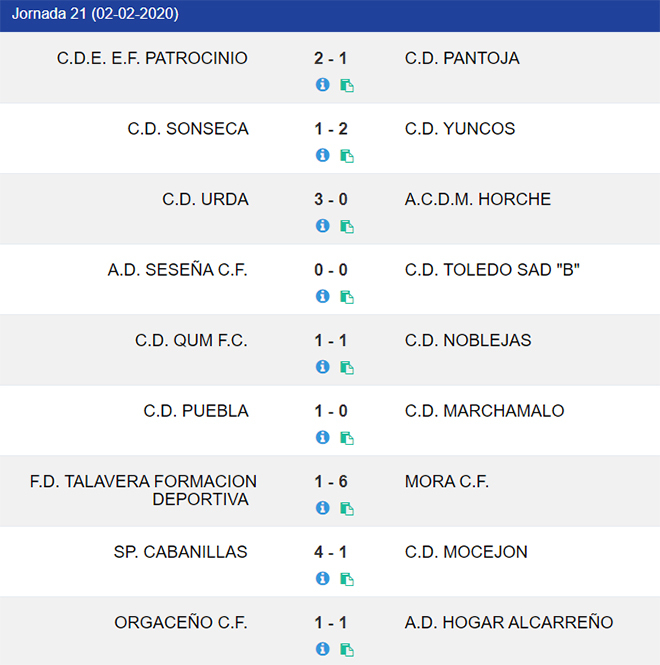Select team C.D.E. E.F. PATROCINIO
Viewport: 660px width, 665px height.
152,58
